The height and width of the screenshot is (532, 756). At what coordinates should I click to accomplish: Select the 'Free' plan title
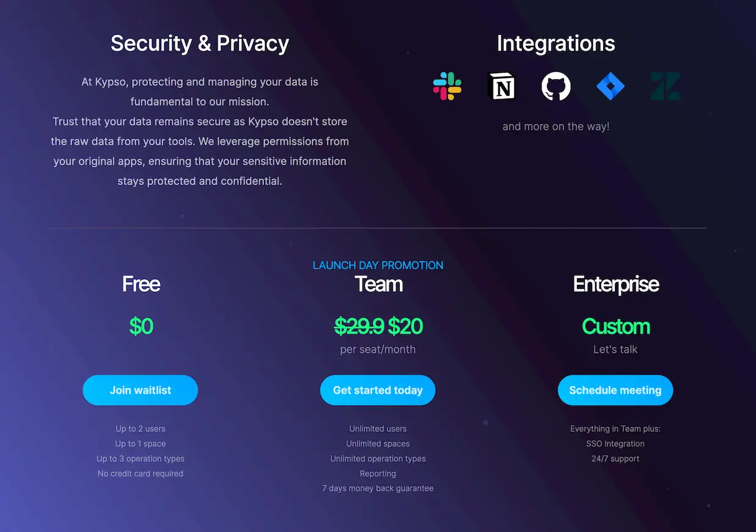[x=141, y=284]
